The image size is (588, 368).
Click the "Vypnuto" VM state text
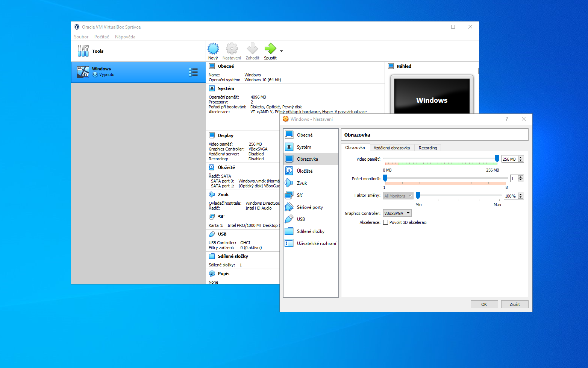pos(107,75)
